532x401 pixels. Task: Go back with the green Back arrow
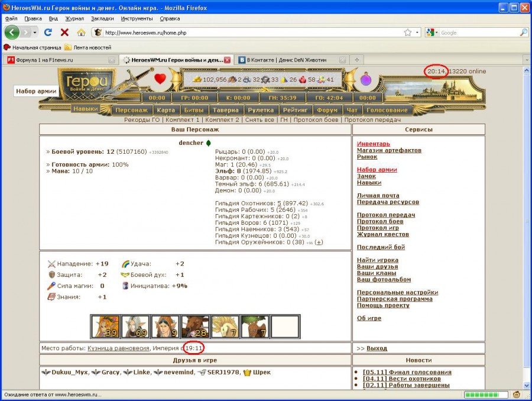[12, 33]
